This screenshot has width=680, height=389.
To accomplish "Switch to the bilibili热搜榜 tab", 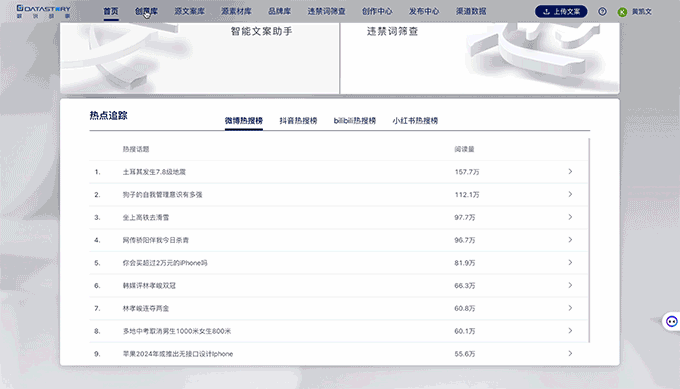I will (x=354, y=121).
